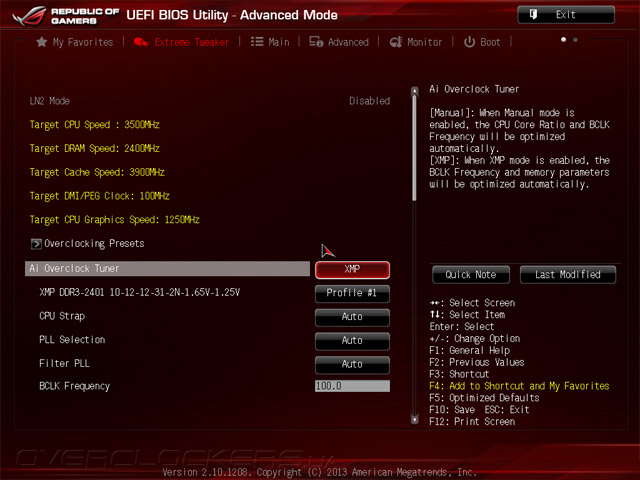Click the F10: Save hint
Viewport: 640px width, 480px height.
coord(452,410)
